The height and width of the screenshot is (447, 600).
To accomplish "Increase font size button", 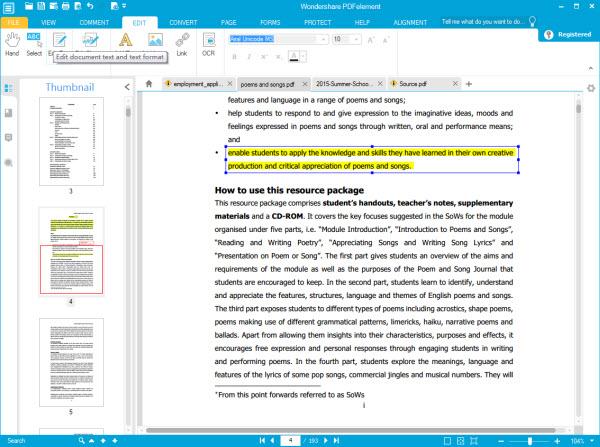I will coord(370,40).
